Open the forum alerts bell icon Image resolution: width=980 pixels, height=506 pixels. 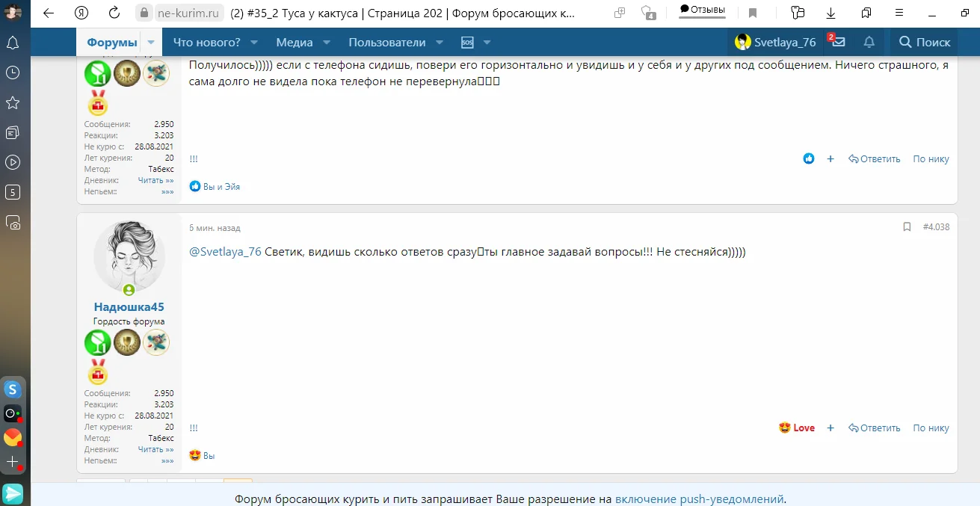point(869,43)
